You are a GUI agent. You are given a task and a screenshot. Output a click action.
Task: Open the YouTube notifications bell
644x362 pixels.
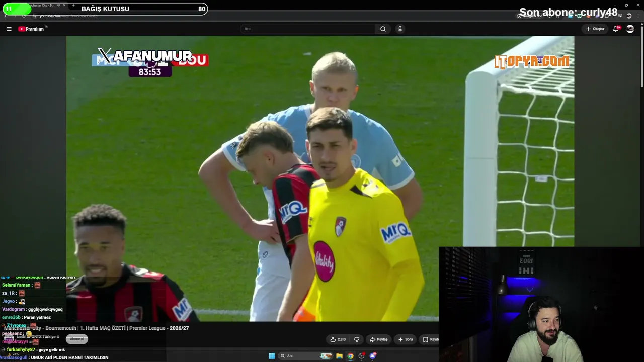tap(616, 29)
